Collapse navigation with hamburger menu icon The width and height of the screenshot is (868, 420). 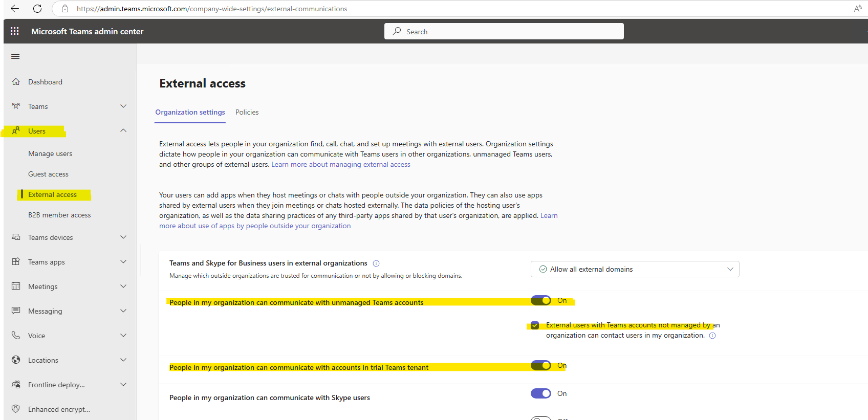coord(15,56)
